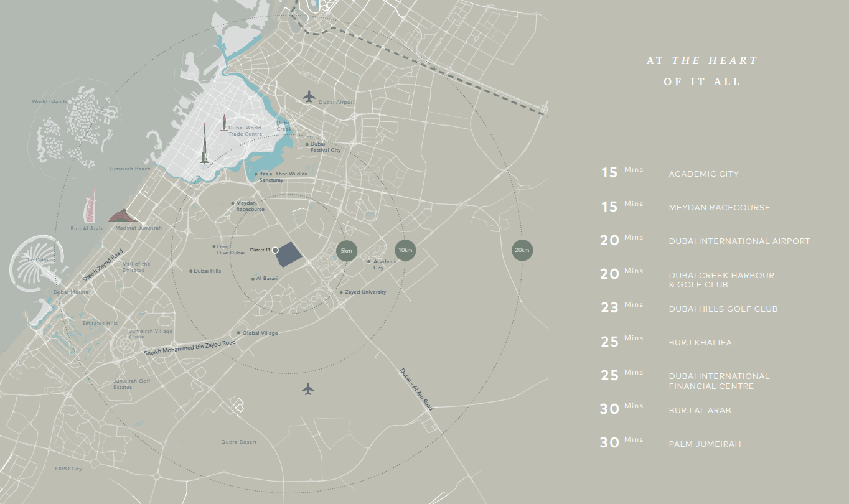849x504 pixels.
Task: Select the Madinat Jumeirah building icon
Action: click(124, 215)
